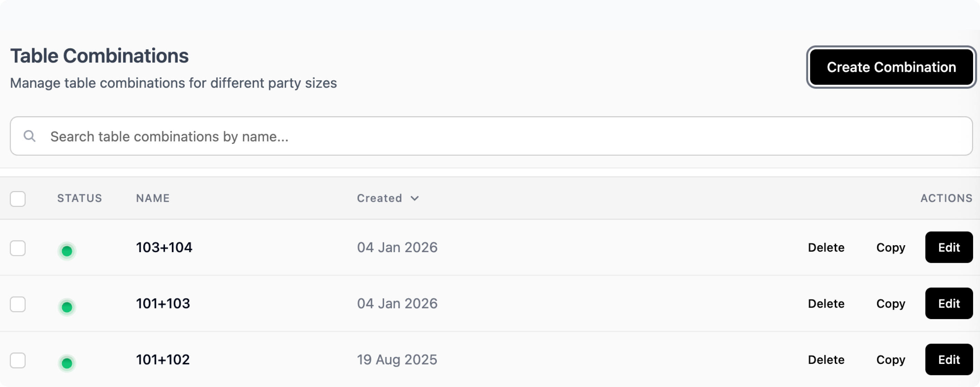
Task: Click green status dot for 103+104
Action: pos(67,251)
